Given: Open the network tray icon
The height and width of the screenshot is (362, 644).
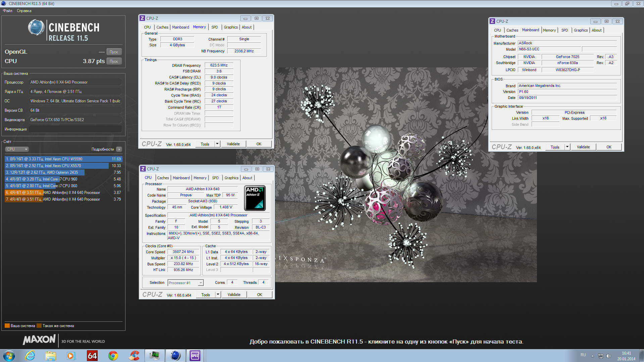Looking at the screenshot, I should (601, 356).
